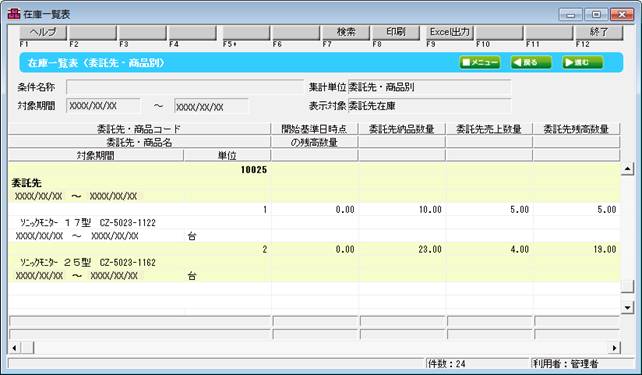Click the 開始基準日時点 column header
The height and width of the screenshot is (375, 642).
coord(314,129)
